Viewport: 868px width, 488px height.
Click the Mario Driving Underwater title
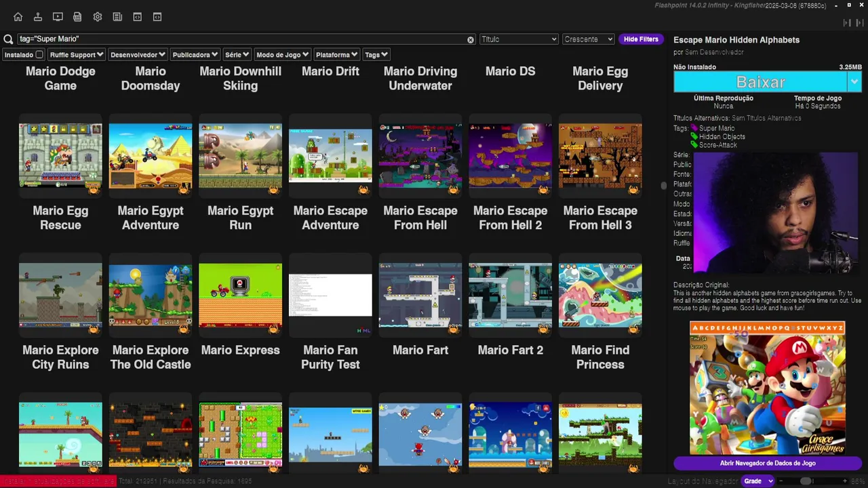point(420,79)
